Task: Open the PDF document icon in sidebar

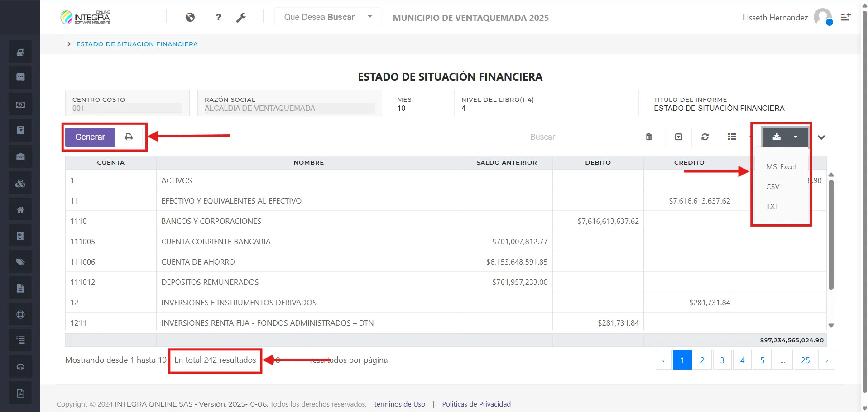Action: [20, 393]
